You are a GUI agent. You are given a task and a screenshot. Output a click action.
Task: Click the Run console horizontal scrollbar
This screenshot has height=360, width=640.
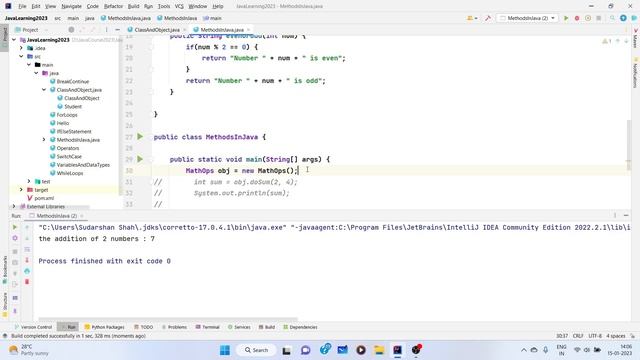pyautogui.click(x=168, y=319)
